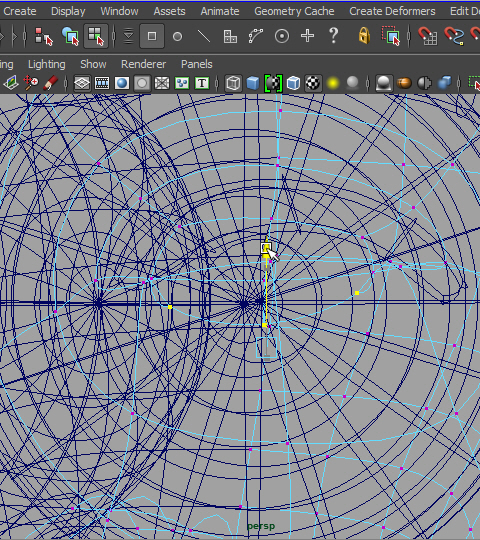Click the yellow manipulator handle under cursor
Viewport: 480px width, 540px height.
pos(266,248)
